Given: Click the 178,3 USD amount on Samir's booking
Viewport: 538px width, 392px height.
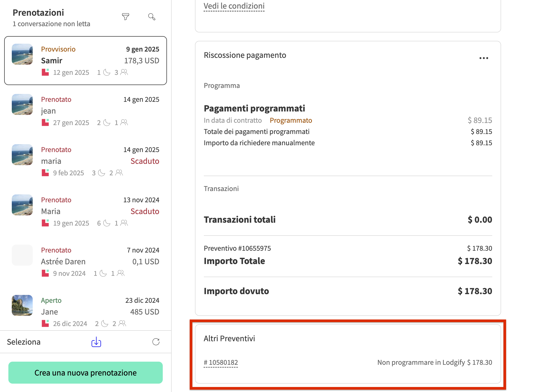Looking at the screenshot, I should [x=142, y=60].
